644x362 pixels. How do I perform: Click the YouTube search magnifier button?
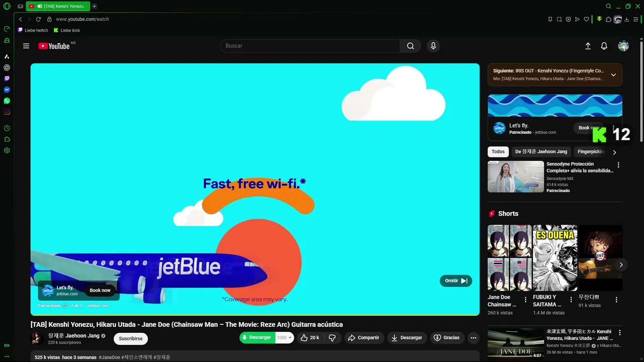(x=411, y=46)
